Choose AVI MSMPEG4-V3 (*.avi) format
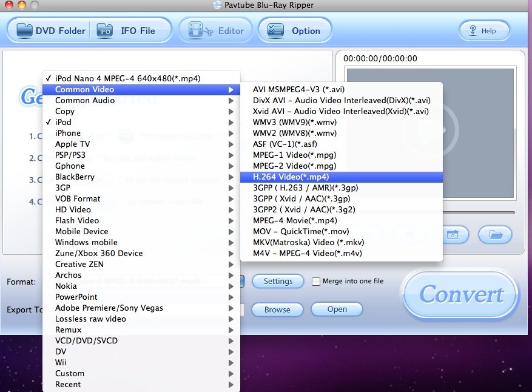 342,90
